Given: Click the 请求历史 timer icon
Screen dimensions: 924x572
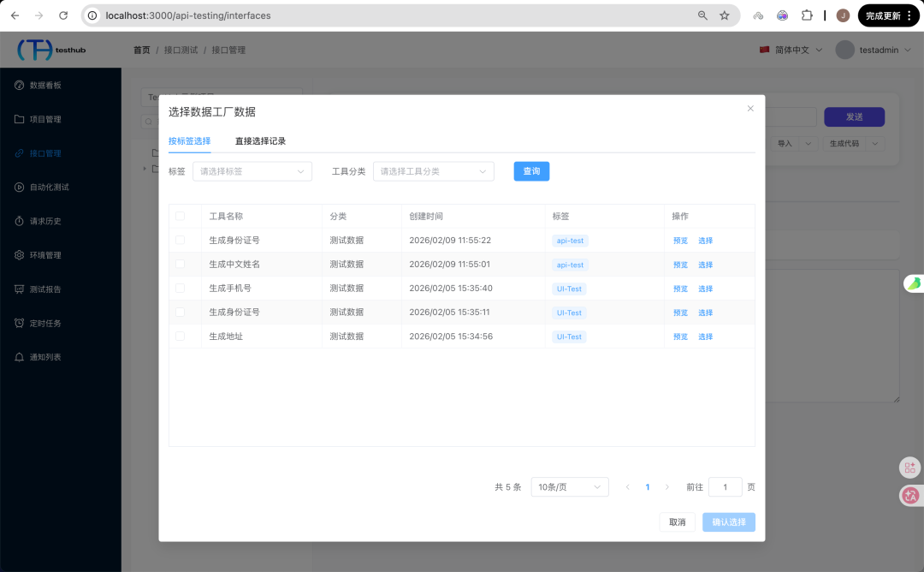Looking at the screenshot, I should coord(19,221).
